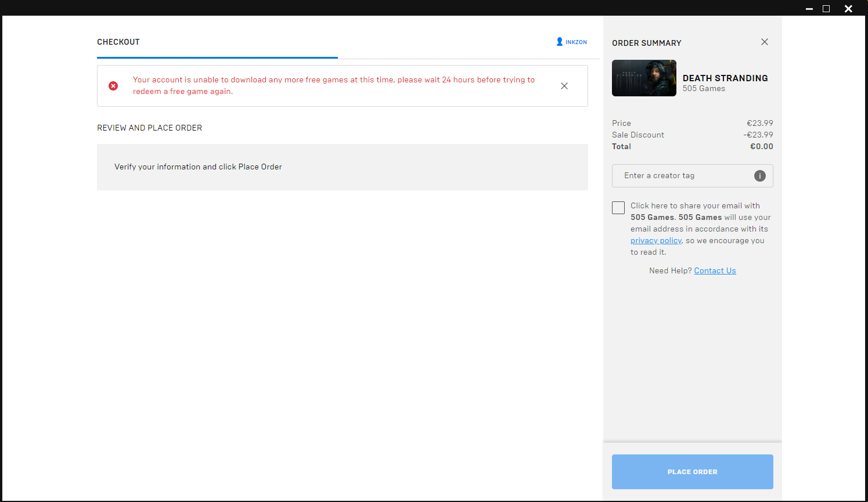The height and width of the screenshot is (502, 868).
Task: Click the 505 Games publisher text
Action: (704, 89)
